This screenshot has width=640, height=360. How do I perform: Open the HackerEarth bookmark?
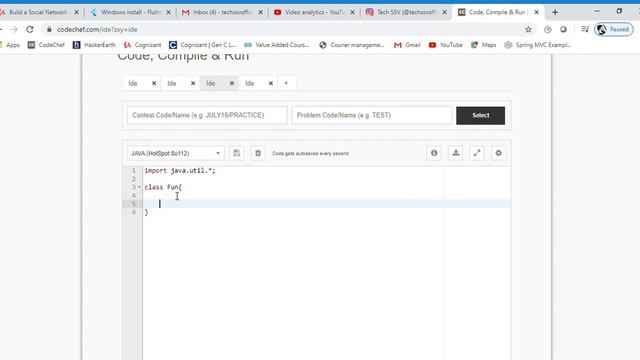click(94, 45)
